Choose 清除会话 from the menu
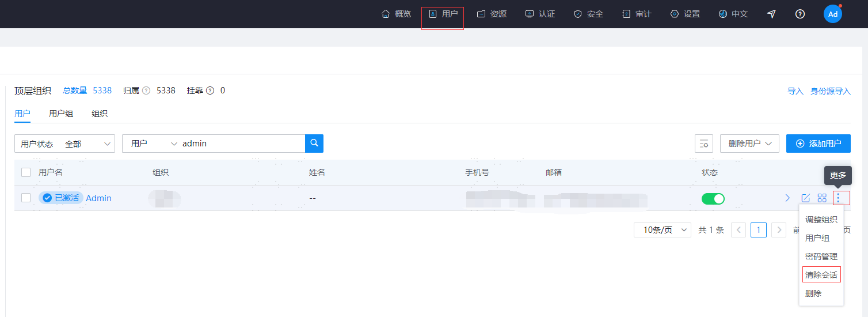This screenshot has height=317, width=868. (821, 275)
